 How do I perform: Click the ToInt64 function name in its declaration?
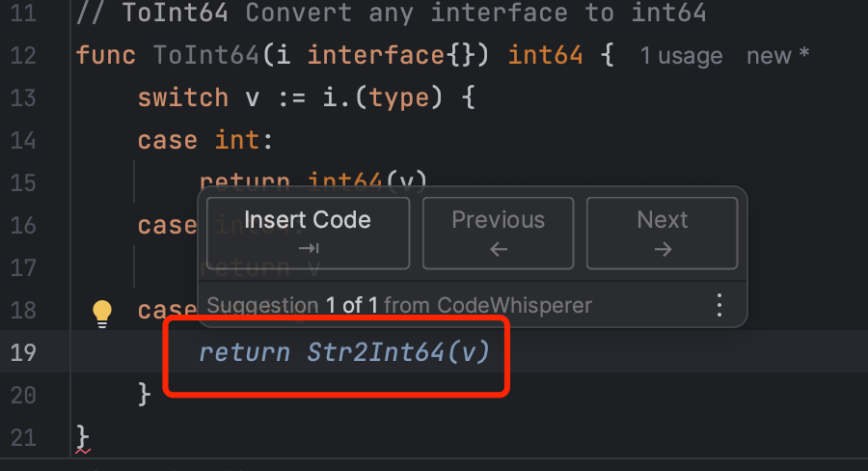(x=206, y=55)
